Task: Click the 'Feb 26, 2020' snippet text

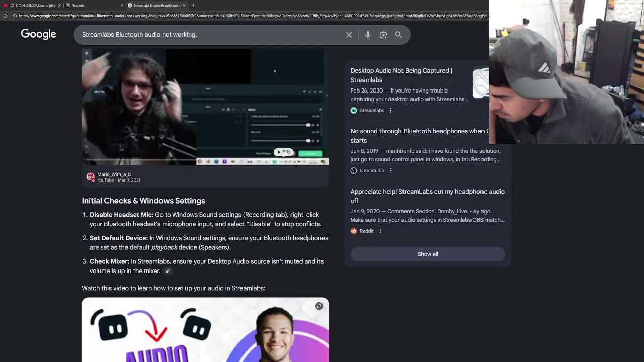Action: [x=366, y=90]
